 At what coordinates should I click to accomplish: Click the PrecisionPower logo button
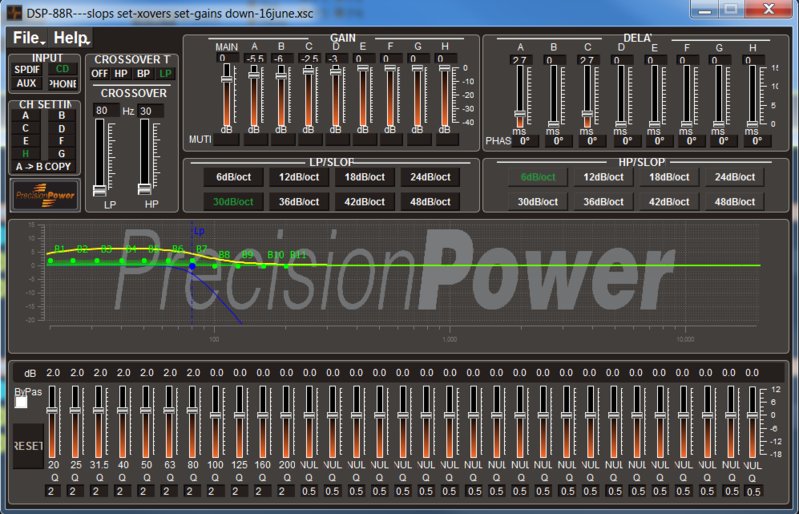coord(45,195)
